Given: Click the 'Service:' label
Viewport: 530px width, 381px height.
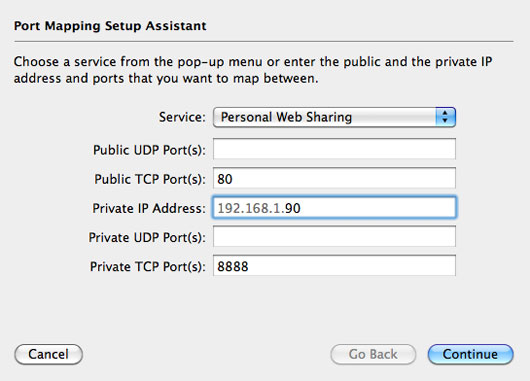Looking at the screenshot, I should tap(182, 117).
